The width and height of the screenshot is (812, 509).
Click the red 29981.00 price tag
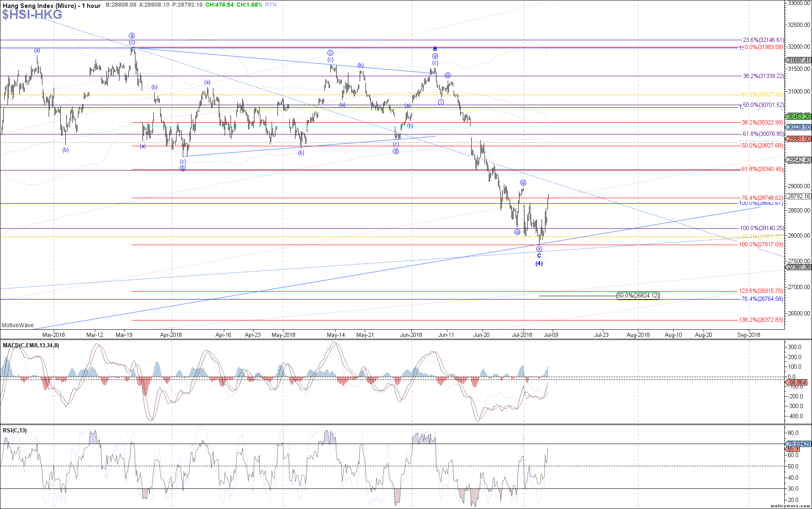[799, 139]
